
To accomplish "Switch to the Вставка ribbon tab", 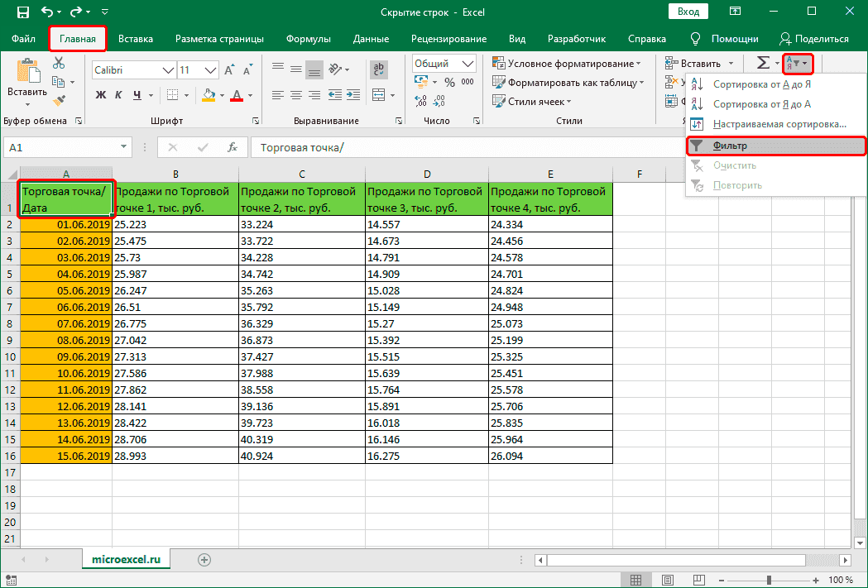I will tap(136, 38).
